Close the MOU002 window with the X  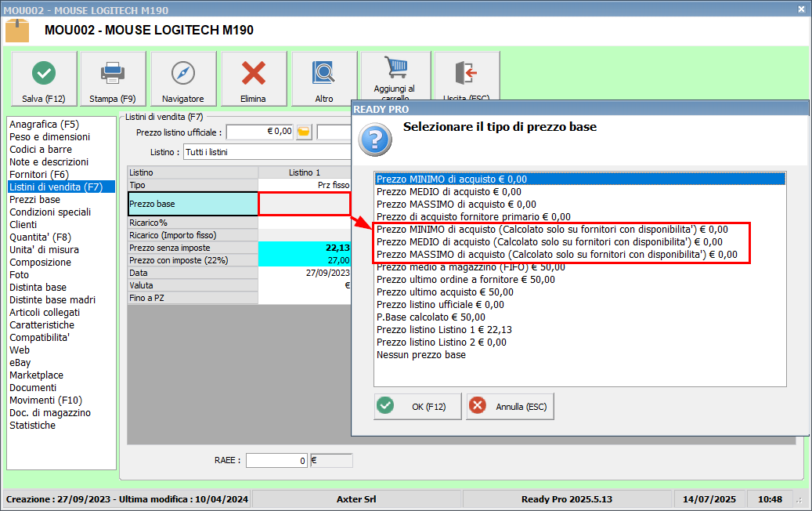(x=801, y=9)
